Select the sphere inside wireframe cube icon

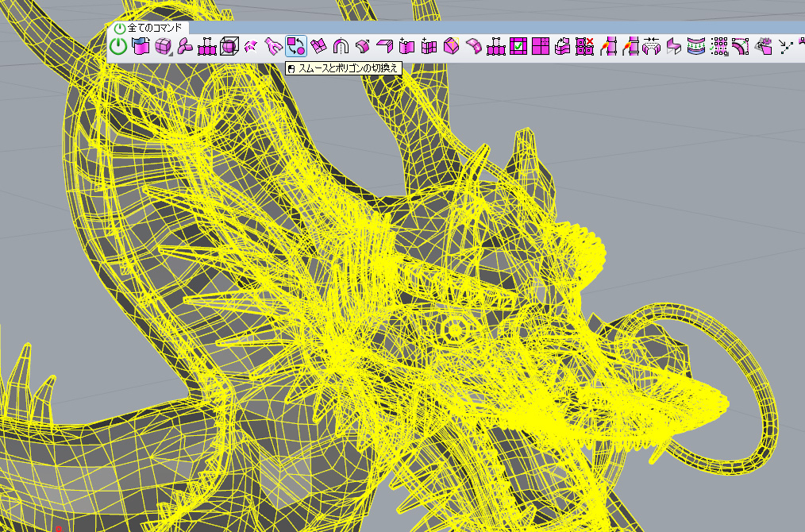pyautogui.click(x=229, y=46)
